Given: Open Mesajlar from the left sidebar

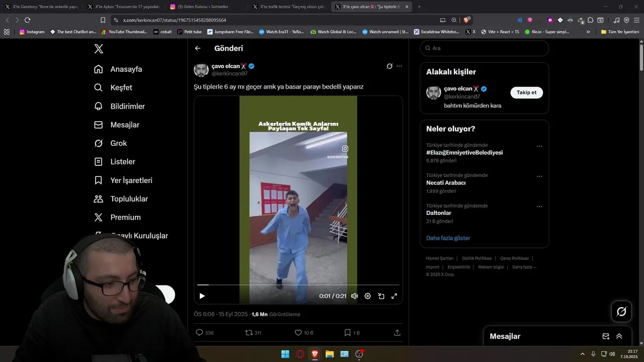Looking at the screenshot, I should [x=117, y=125].
